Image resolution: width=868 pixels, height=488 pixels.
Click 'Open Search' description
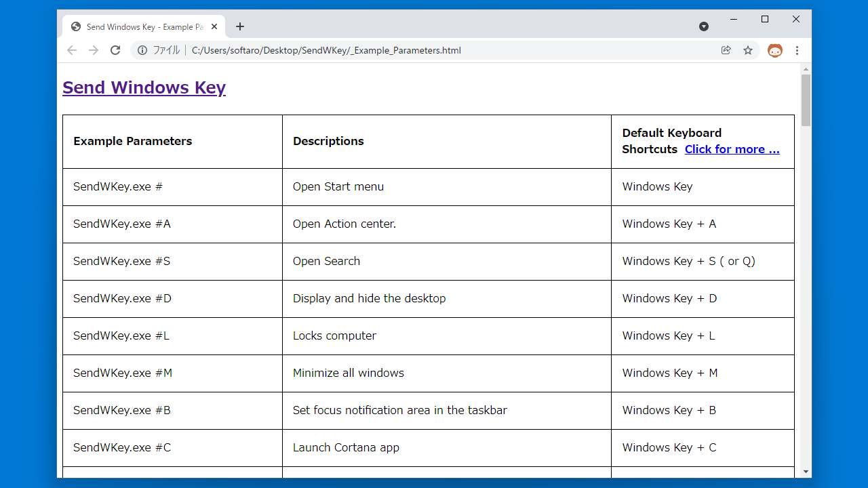[x=326, y=261]
